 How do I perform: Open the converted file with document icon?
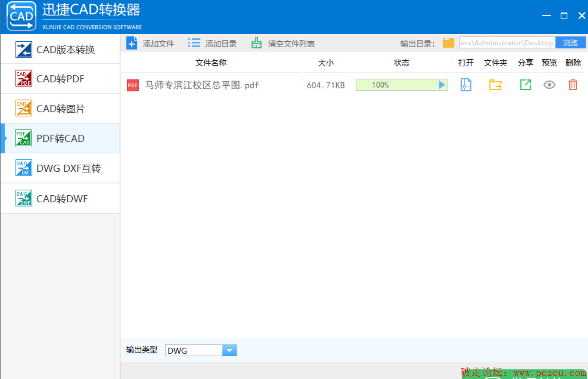point(466,85)
